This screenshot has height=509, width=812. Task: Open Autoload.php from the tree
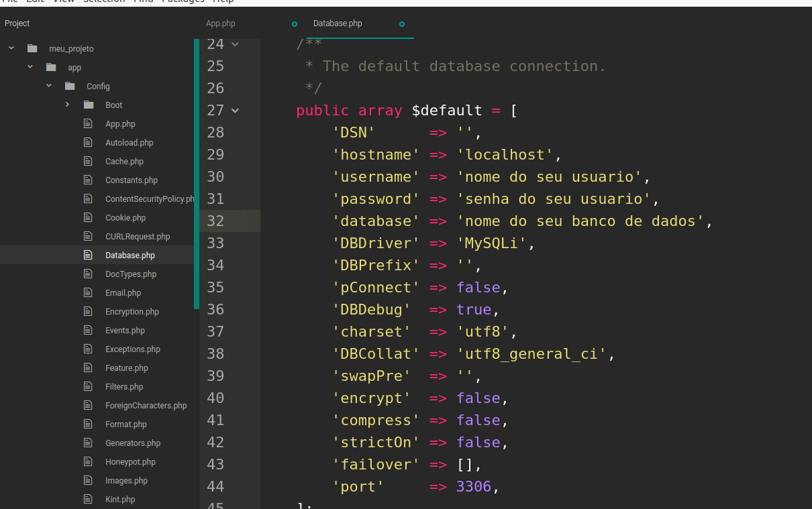(129, 143)
